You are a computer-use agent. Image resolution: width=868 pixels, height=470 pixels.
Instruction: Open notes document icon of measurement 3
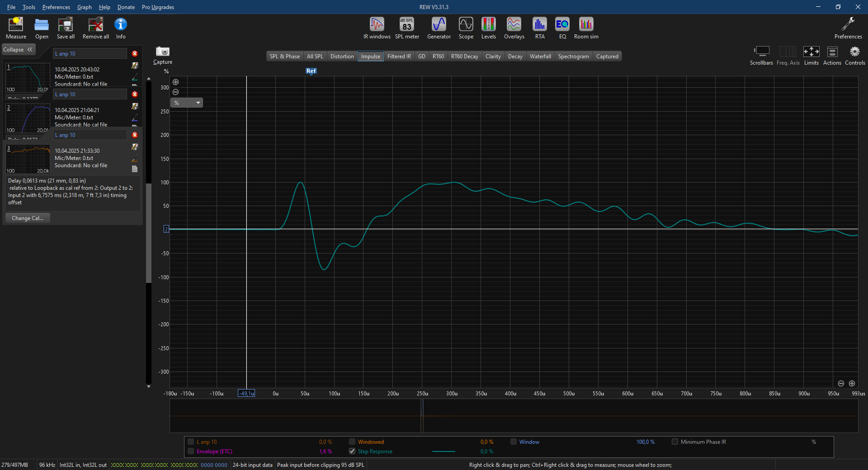(x=135, y=169)
